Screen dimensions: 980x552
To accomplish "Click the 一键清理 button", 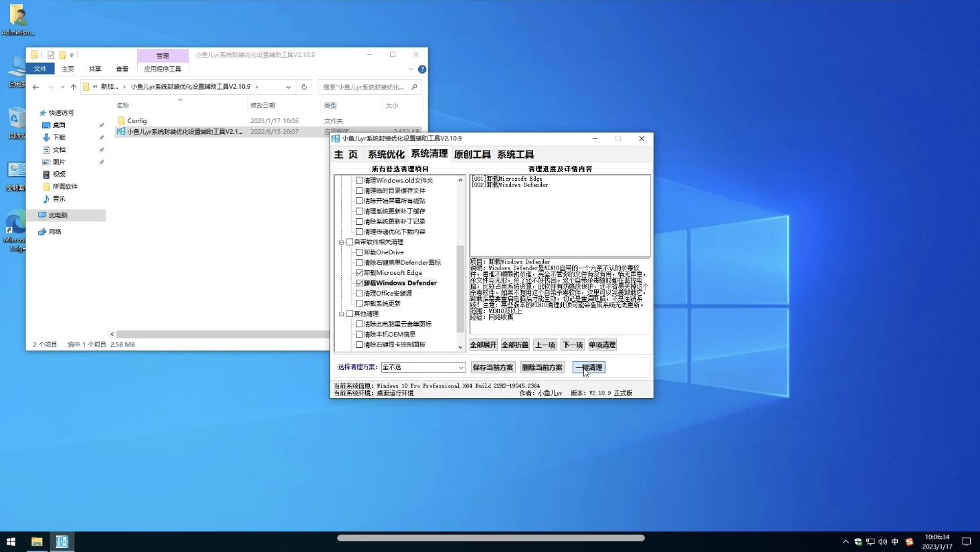I will coord(589,367).
